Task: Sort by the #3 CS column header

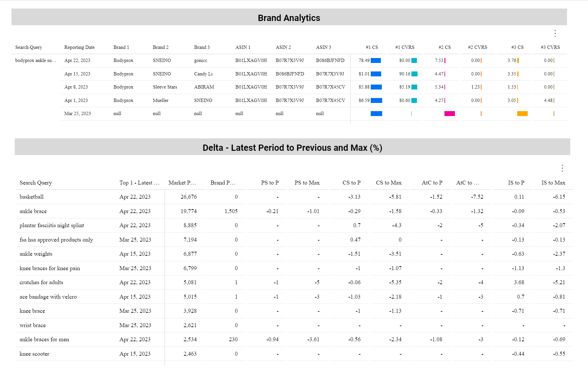Action: coord(517,47)
